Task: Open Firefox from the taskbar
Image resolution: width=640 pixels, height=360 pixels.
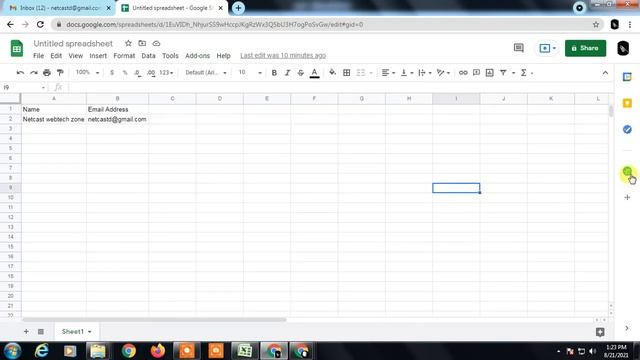Action: click(x=158, y=351)
